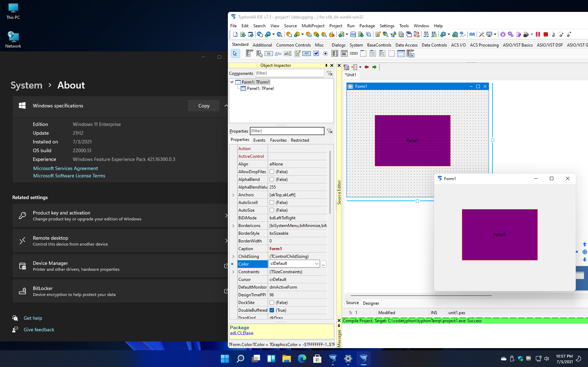Collapse the Windows specifications section
Viewport: 588px width, 367px height.
click(x=226, y=106)
